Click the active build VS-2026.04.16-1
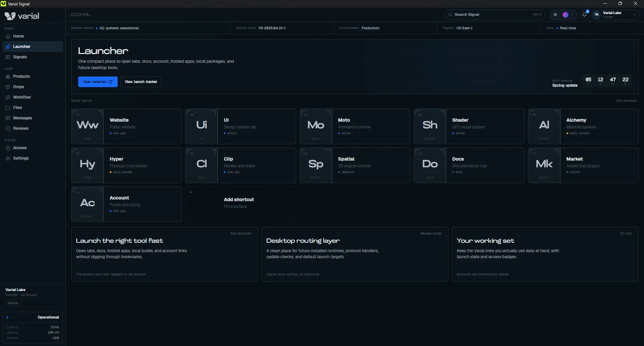This screenshot has width=644, height=346. point(272,28)
